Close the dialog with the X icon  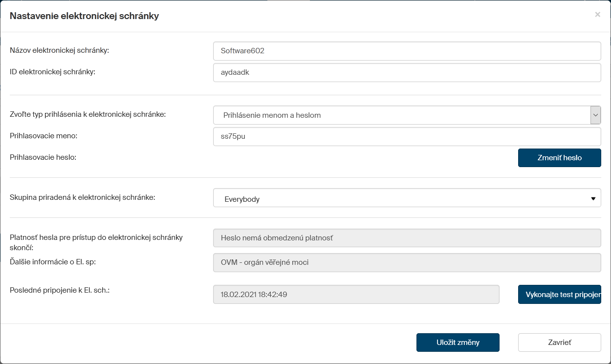pos(597,15)
